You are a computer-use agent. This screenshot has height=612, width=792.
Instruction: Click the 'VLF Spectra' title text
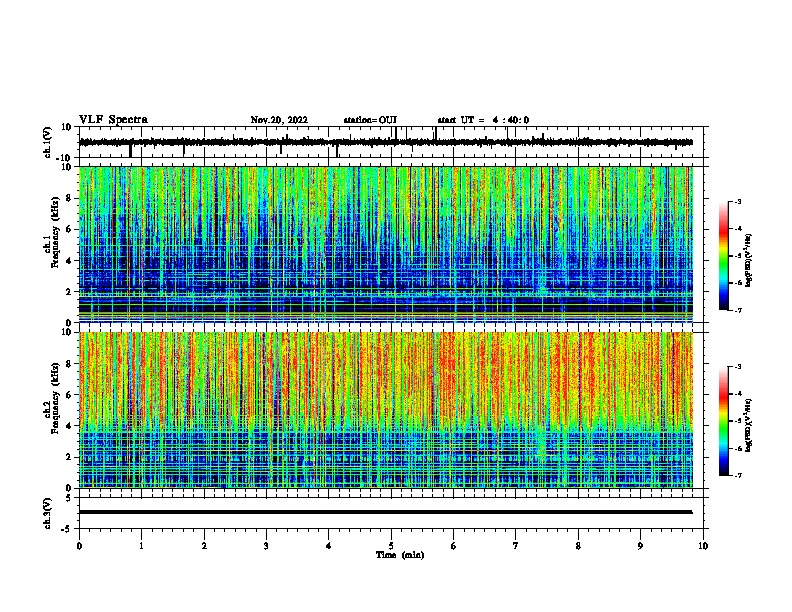[113, 120]
